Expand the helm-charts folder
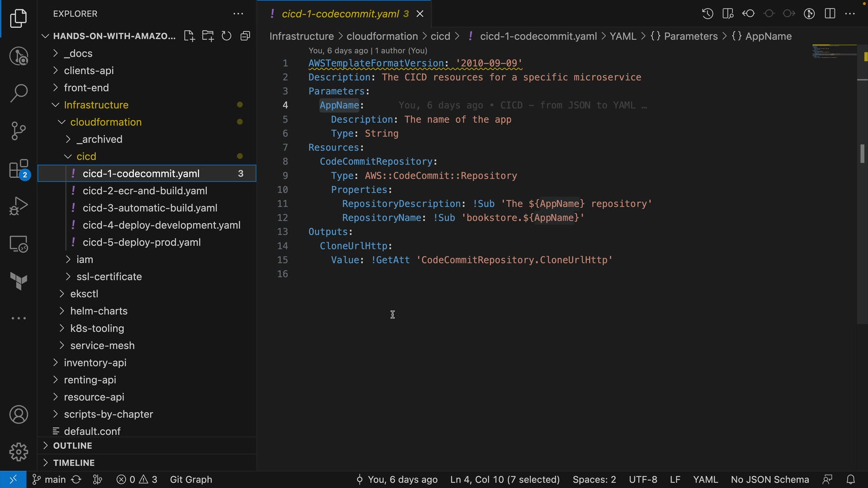 (99, 311)
